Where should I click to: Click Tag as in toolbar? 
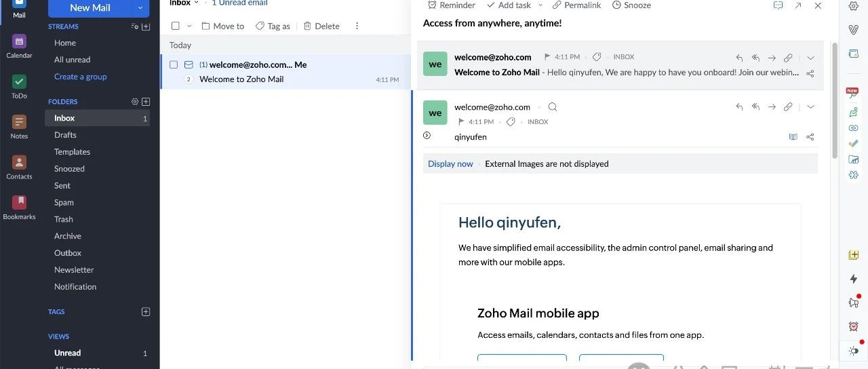click(273, 26)
